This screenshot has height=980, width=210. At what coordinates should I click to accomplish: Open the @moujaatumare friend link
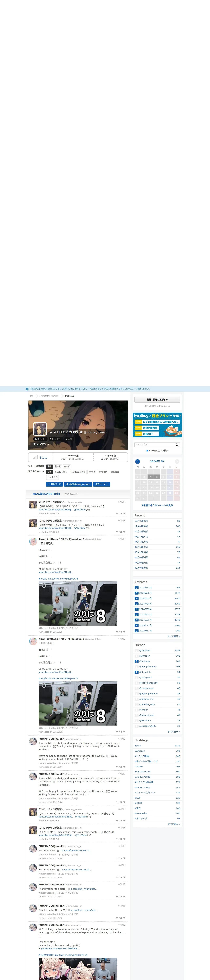(148, 667)
